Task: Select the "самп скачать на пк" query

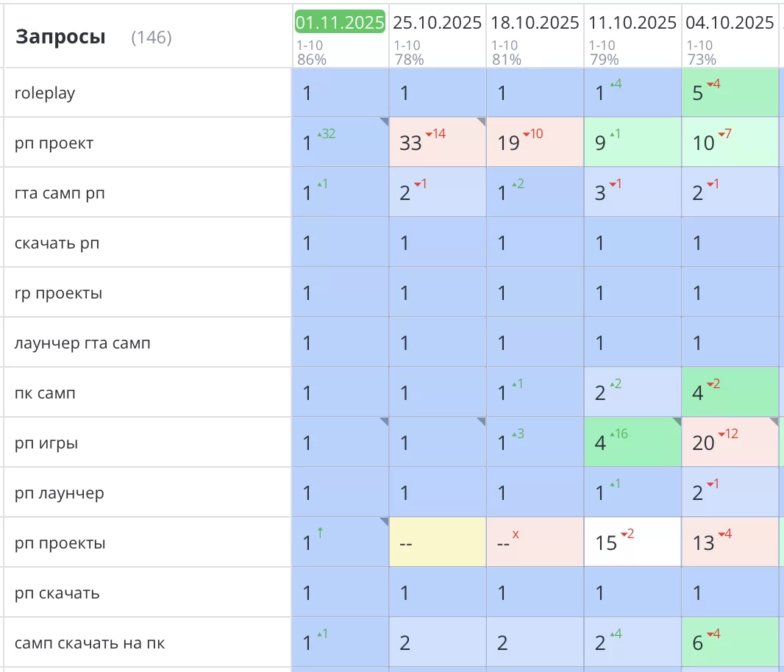Action: (x=90, y=643)
